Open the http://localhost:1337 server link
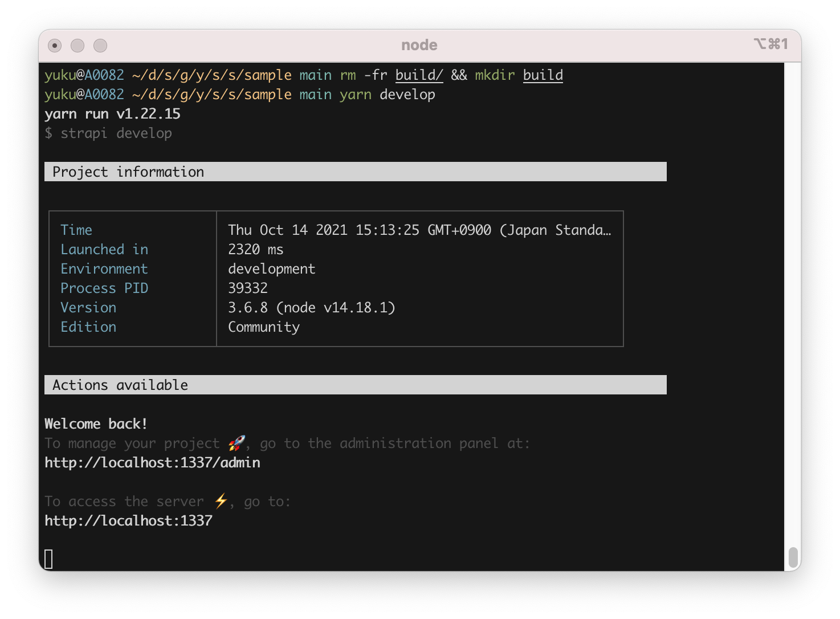The image size is (840, 619). click(128, 521)
